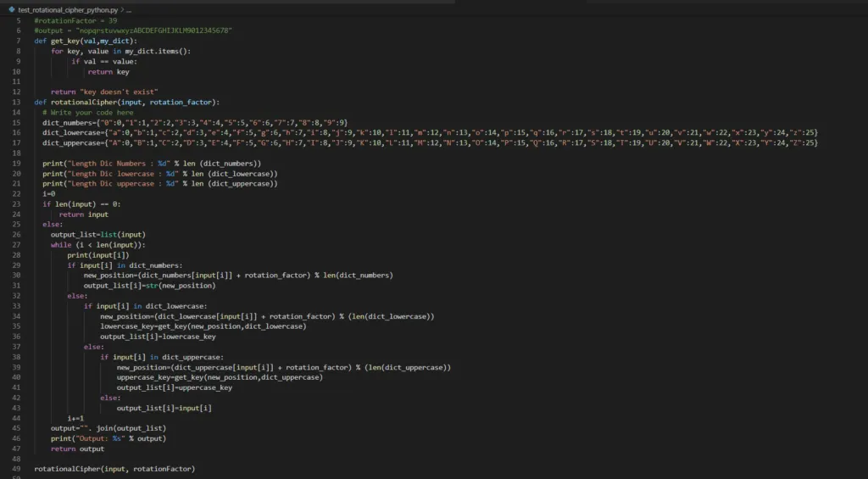Click the 'return key' statement
The height and width of the screenshot is (479, 868).
tap(108, 71)
